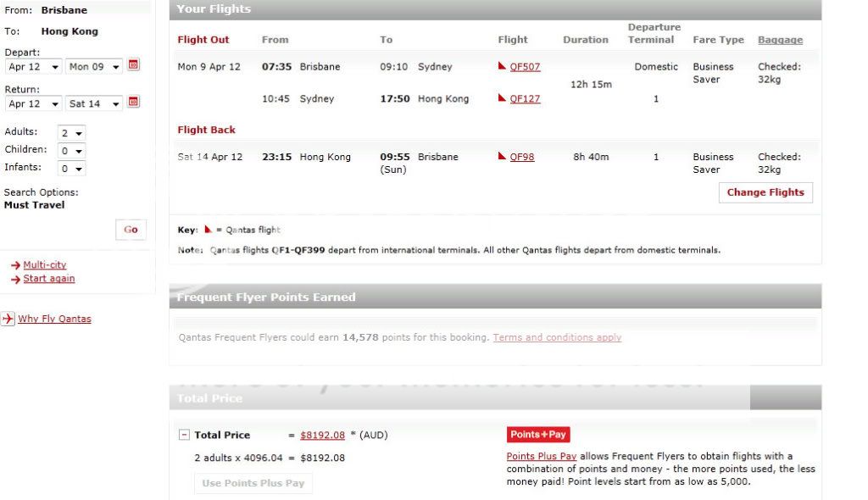Open the Infants count dropdown
Screen dimensions: 868x500
pos(71,168)
